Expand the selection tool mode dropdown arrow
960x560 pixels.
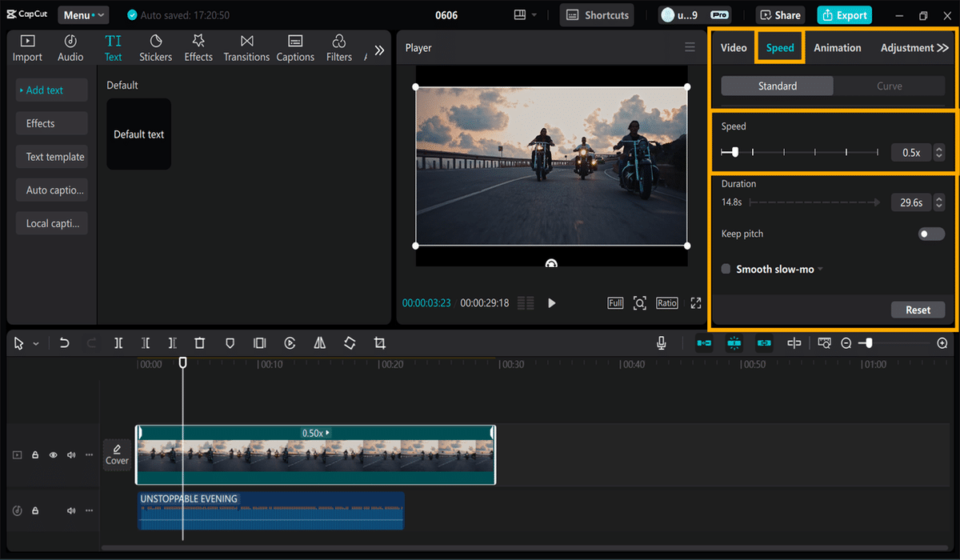pos(36,344)
